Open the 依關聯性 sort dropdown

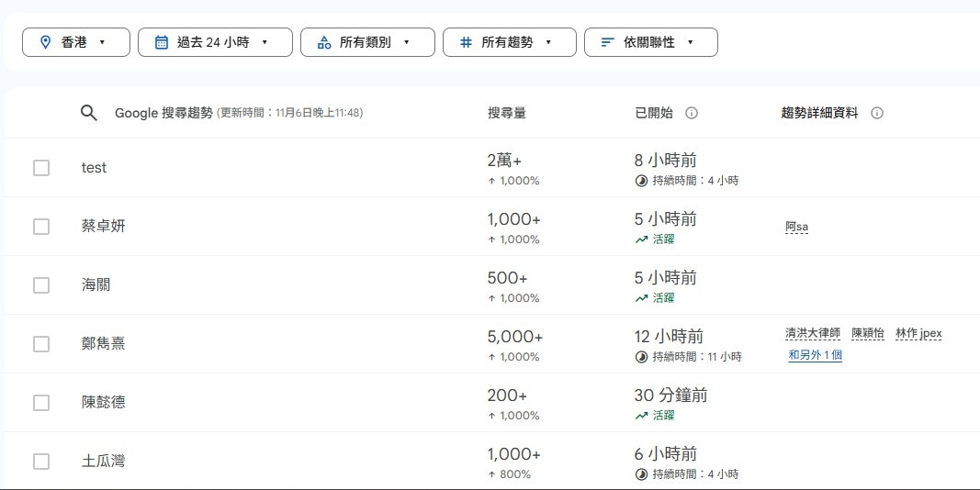[650, 42]
